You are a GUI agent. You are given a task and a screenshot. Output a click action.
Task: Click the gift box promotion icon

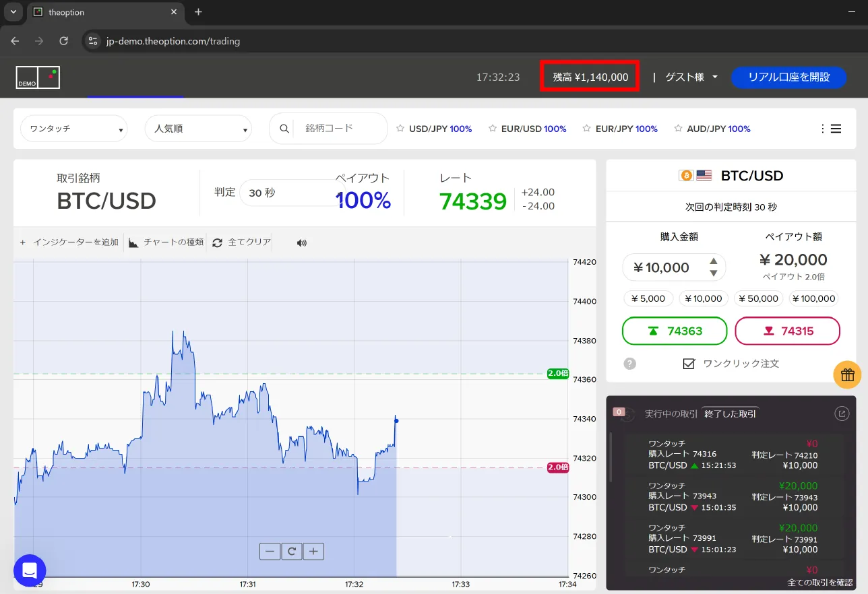click(847, 375)
